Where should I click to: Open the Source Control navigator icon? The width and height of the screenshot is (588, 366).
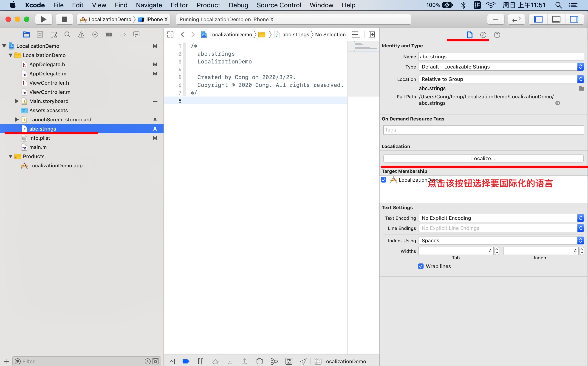click(x=40, y=35)
